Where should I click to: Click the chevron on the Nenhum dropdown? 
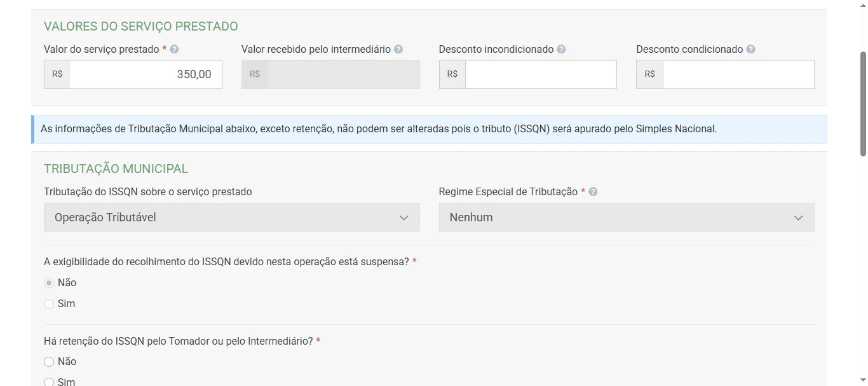tap(799, 217)
